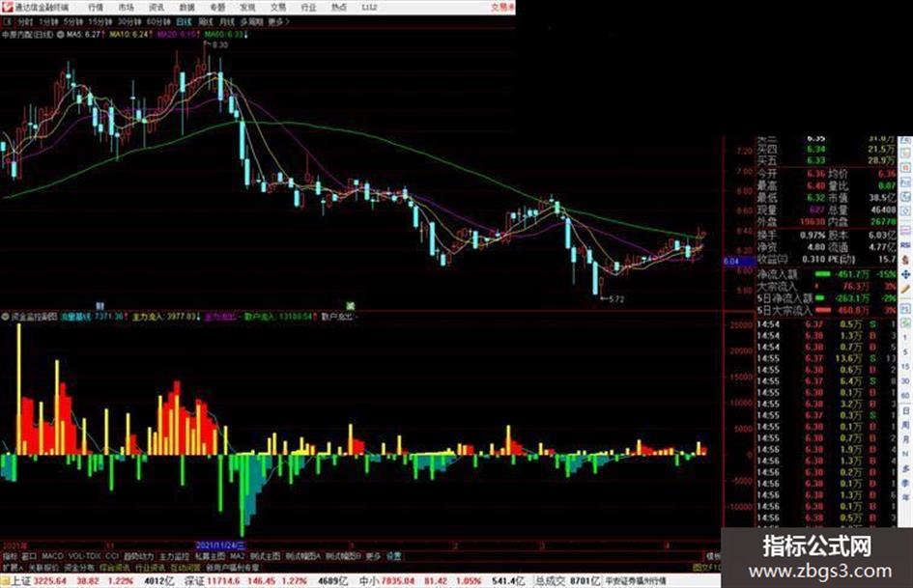Select the pencil drawing tool icon
The height and width of the screenshot is (588, 913).
[x=905, y=290]
